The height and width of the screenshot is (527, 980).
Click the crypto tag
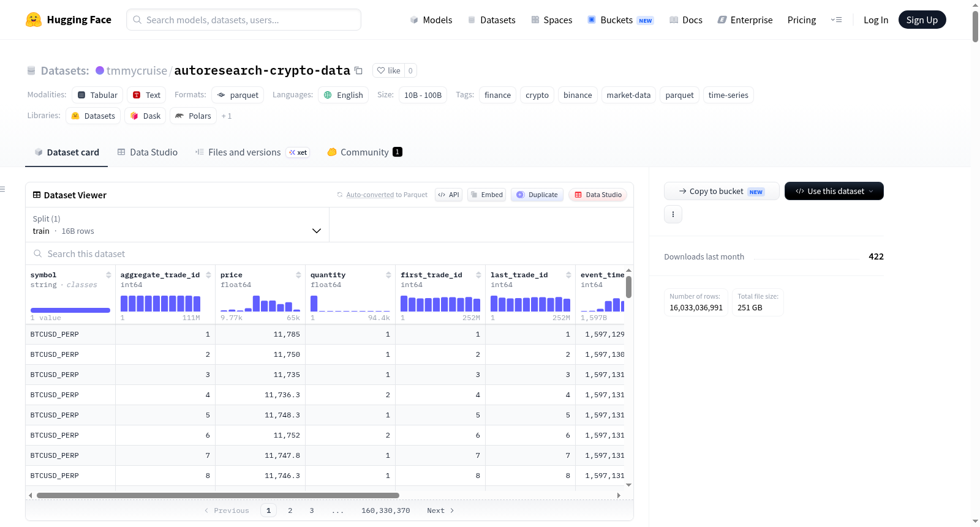pos(537,95)
